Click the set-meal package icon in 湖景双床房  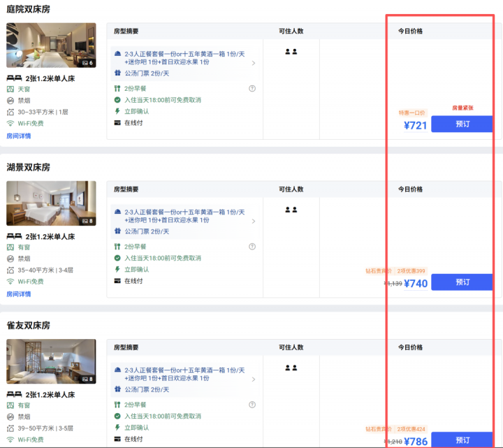[x=117, y=212]
